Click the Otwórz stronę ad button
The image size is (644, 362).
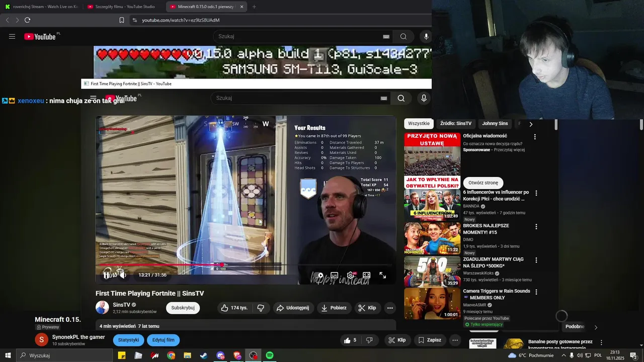[483, 183]
